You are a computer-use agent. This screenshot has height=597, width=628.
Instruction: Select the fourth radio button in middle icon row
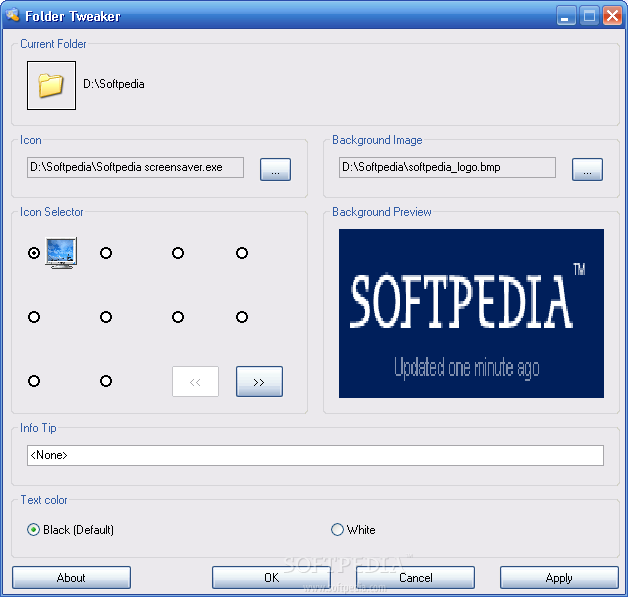[242, 317]
